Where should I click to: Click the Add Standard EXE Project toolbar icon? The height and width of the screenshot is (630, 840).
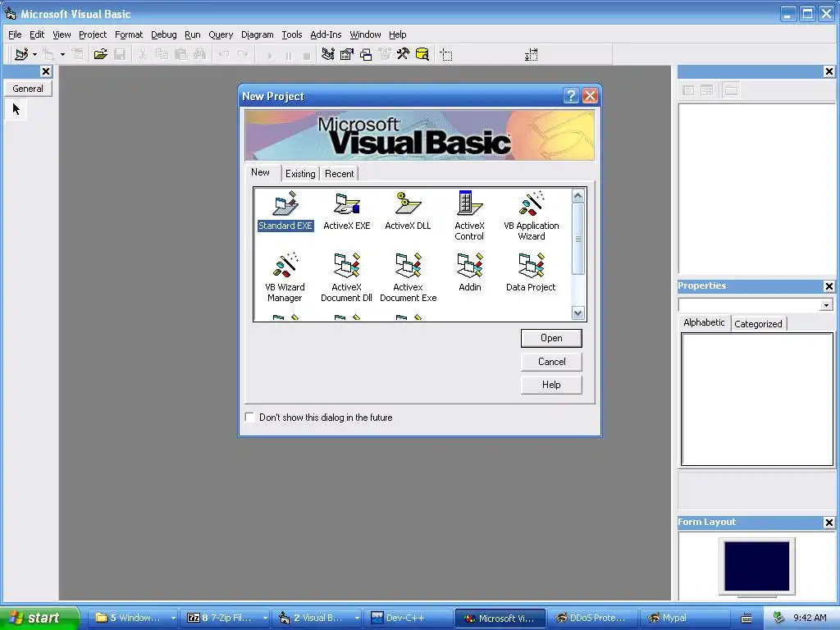coord(21,54)
